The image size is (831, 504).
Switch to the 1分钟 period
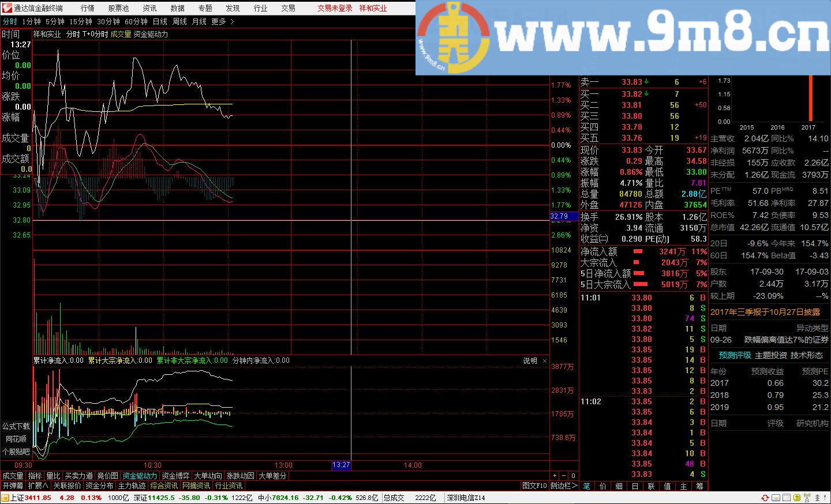coord(32,21)
